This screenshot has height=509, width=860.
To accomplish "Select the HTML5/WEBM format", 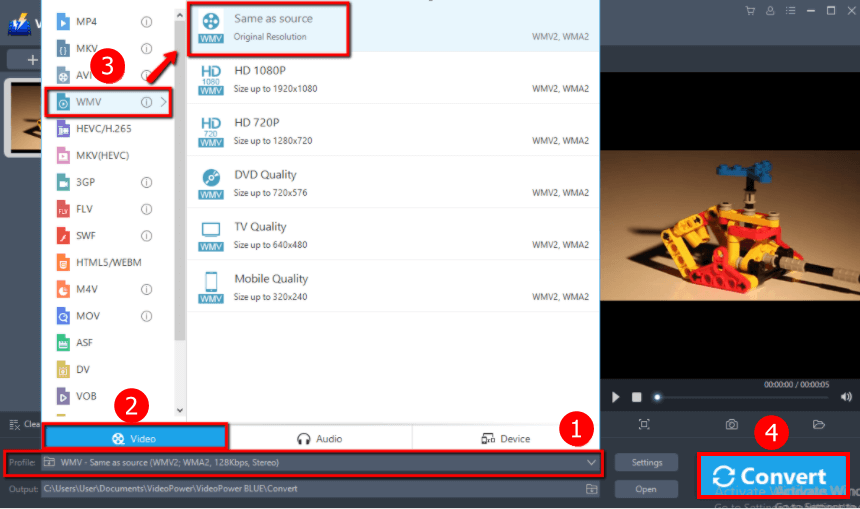I will [x=107, y=263].
